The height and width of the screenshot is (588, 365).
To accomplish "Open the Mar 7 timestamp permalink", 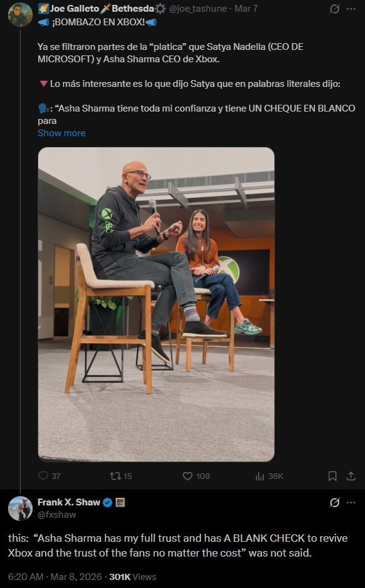I will coord(248,9).
